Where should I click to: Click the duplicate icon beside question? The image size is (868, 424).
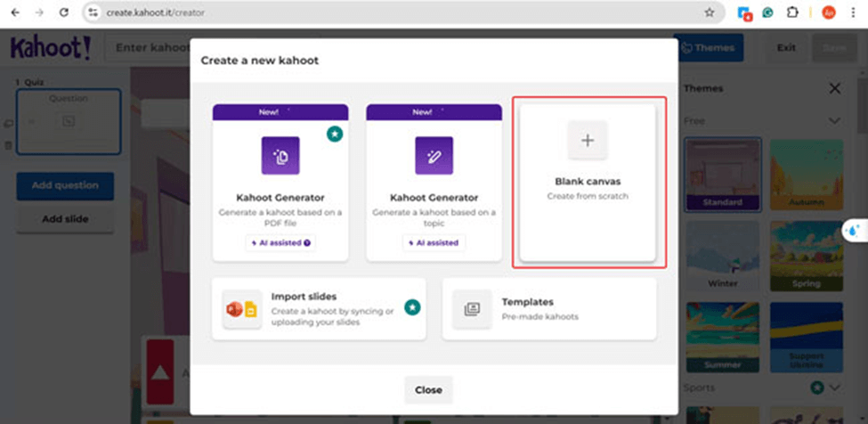coord(8,124)
